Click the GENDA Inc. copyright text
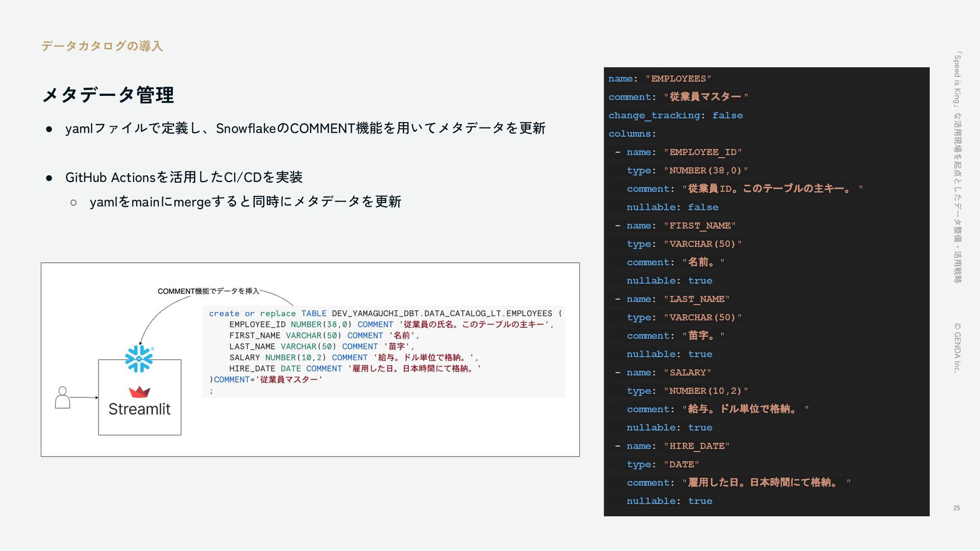Image resolution: width=980 pixels, height=551 pixels. coord(957,347)
